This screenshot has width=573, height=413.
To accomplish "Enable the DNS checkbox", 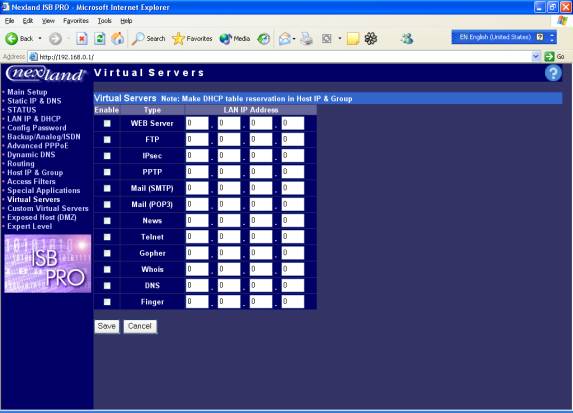I will [x=107, y=286].
